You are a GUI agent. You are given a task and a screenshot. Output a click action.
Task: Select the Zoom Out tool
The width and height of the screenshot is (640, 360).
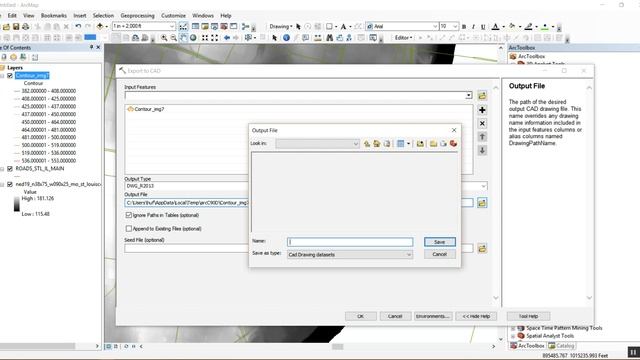pos(173,38)
